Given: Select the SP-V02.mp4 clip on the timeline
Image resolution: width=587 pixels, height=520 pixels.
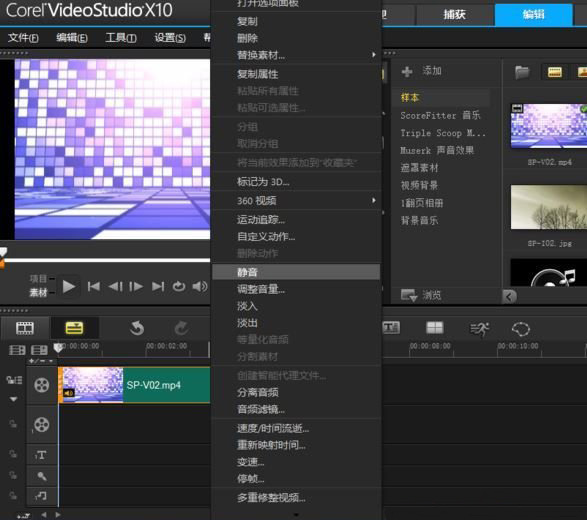Looking at the screenshot, I should pos(134,385).
